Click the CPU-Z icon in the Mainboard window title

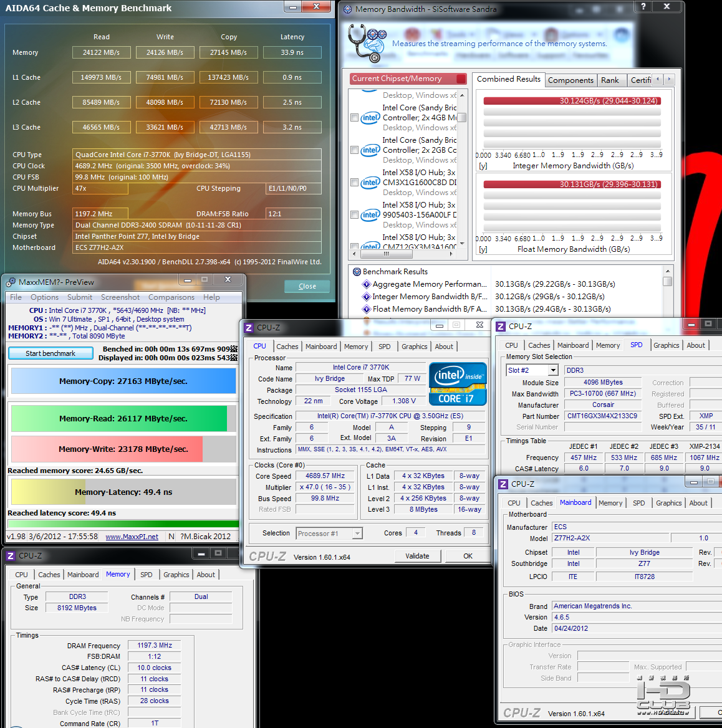(503, 484)
